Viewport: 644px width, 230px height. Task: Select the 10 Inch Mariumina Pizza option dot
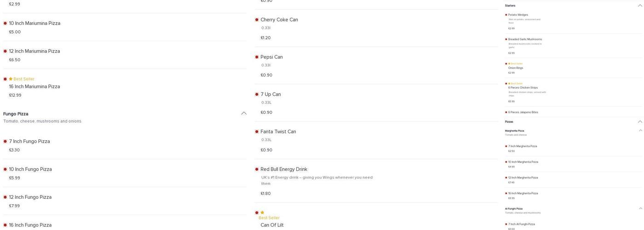(x=5, y=23)
